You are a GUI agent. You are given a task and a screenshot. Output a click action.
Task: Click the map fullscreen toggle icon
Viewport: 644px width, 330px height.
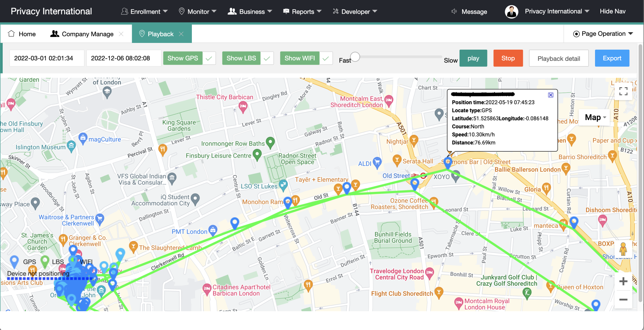[623, 91]
